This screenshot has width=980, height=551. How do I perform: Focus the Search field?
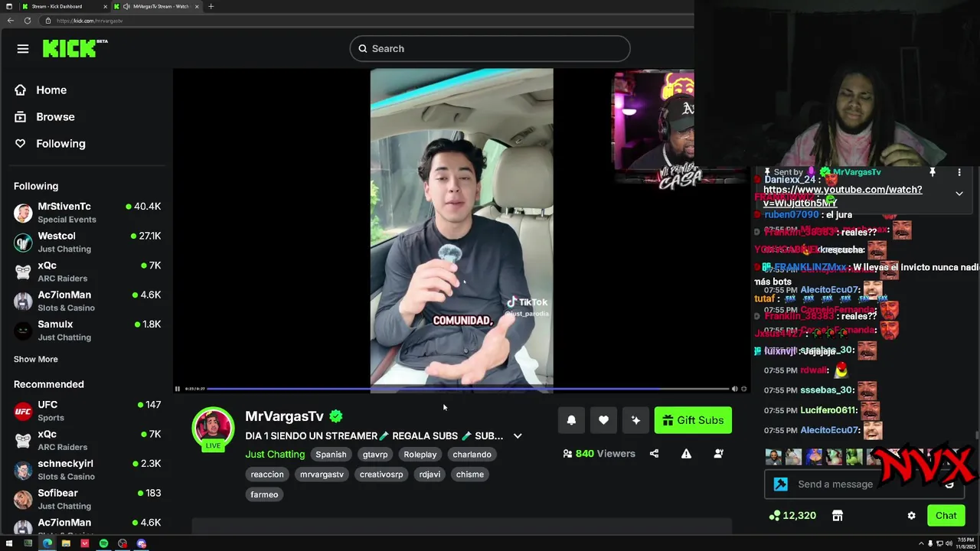490,48
